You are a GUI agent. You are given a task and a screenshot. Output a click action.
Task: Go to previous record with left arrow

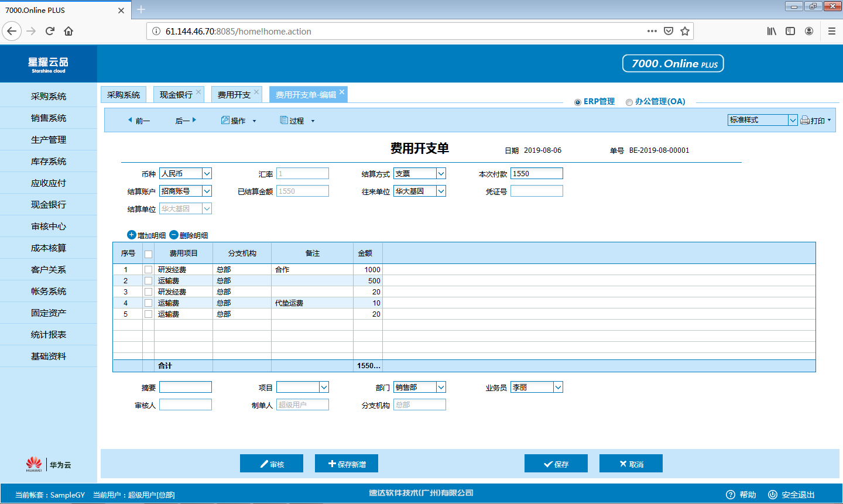pos(130,120)
